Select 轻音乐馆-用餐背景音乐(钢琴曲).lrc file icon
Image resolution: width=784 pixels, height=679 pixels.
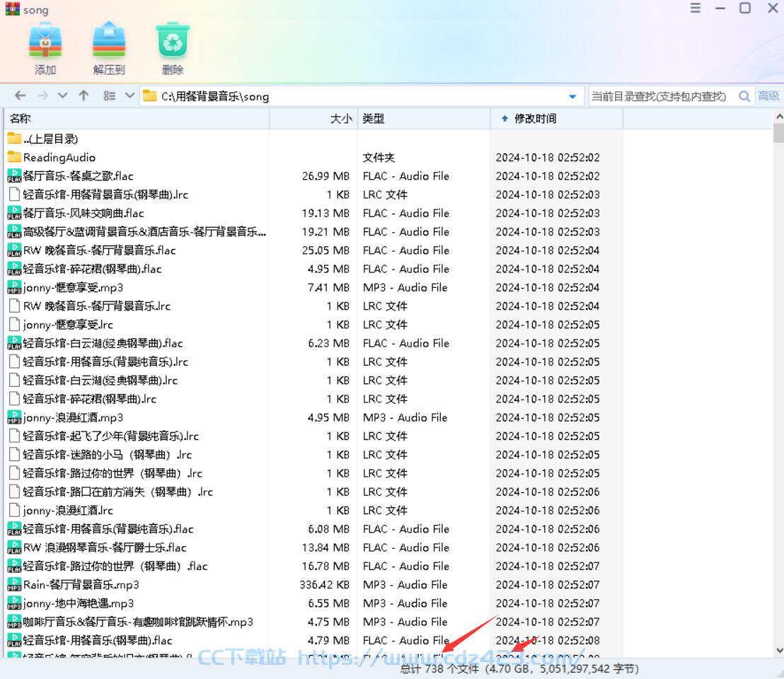point(14,195)
